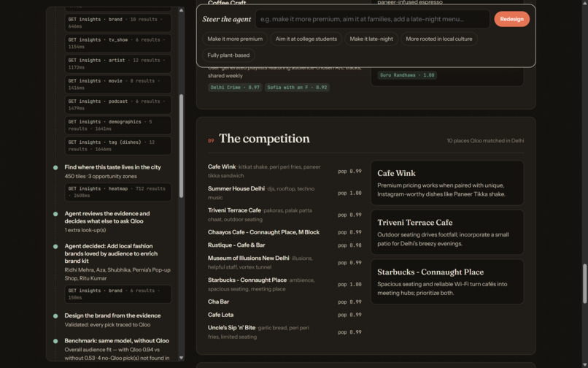Click 'pop 1.00' score for Summer House Delhi

tap(349, 193)
